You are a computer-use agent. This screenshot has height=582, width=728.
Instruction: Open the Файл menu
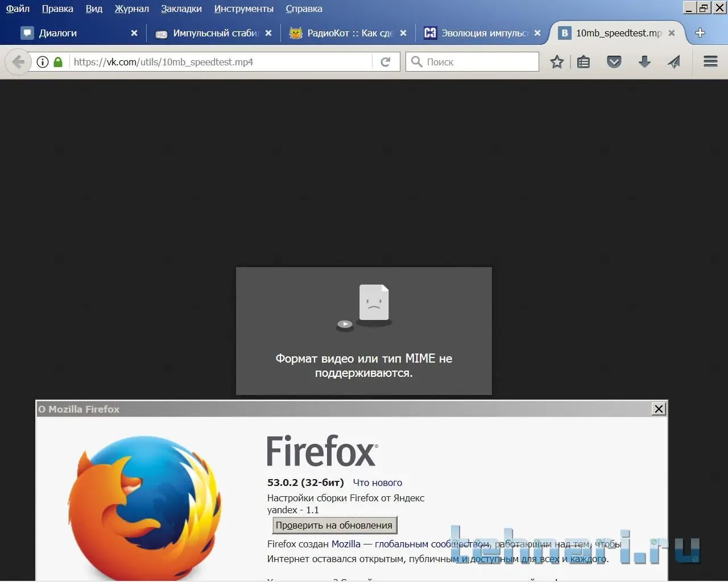click(x=18, y=9)
